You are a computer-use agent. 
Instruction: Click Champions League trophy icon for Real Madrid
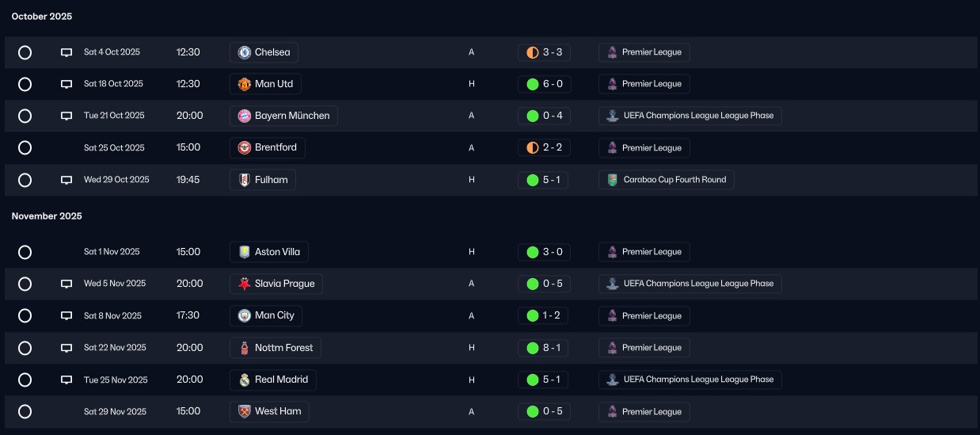(x=612, y=380)
